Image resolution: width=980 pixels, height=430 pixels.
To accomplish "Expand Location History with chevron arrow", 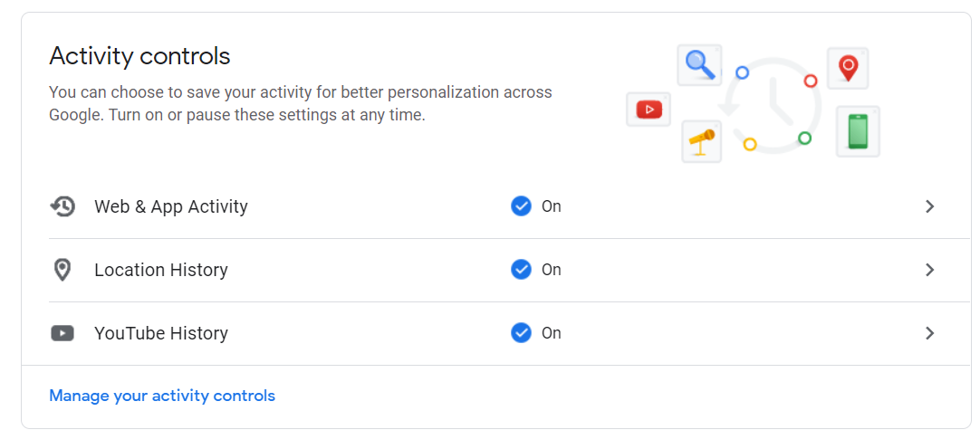I will [x=929, y=270].
